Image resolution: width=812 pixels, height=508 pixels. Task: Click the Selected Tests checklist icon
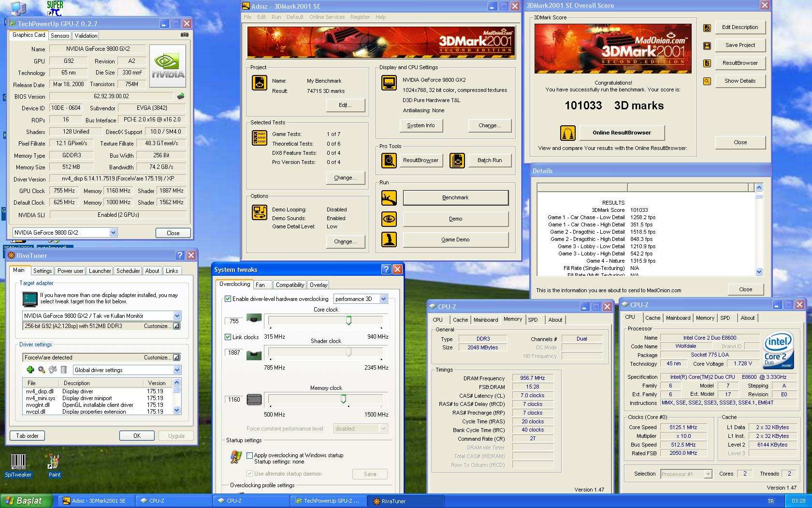[x=260, y=138]
